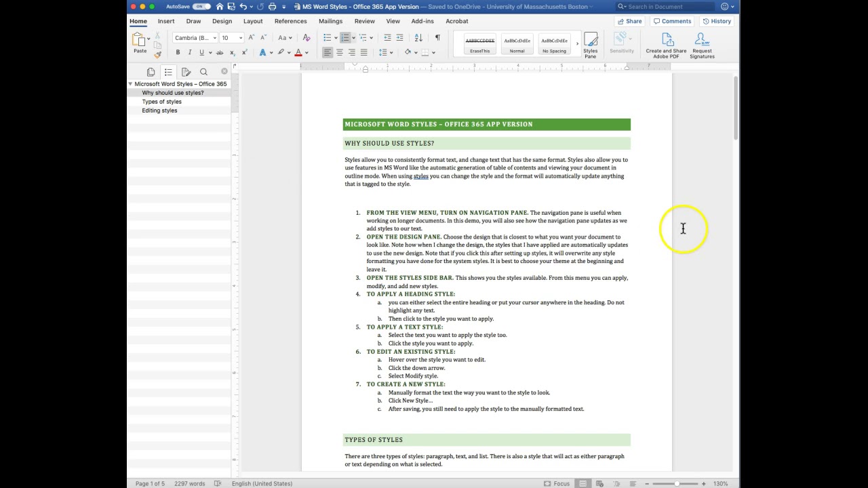Click the Share button

629,21
